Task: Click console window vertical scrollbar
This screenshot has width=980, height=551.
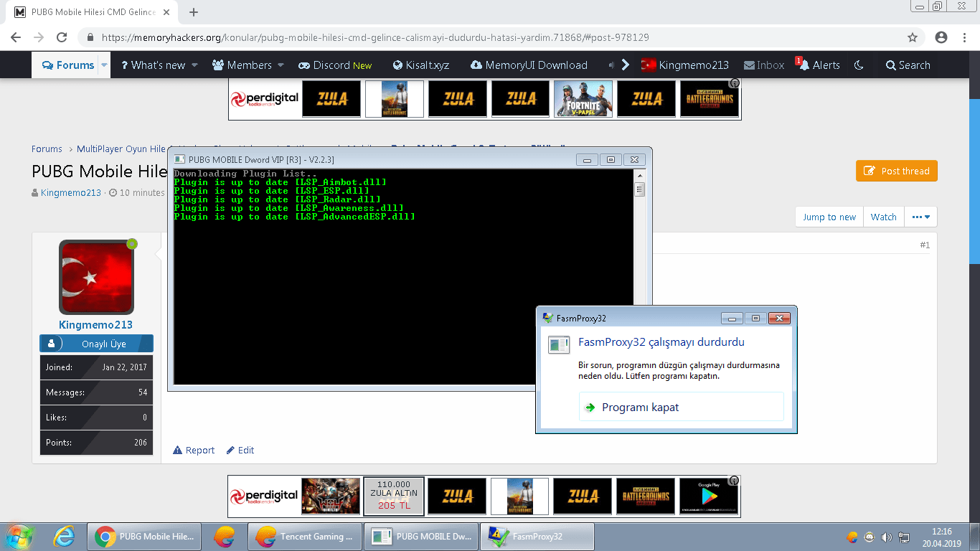Action: tap(639, 276)
